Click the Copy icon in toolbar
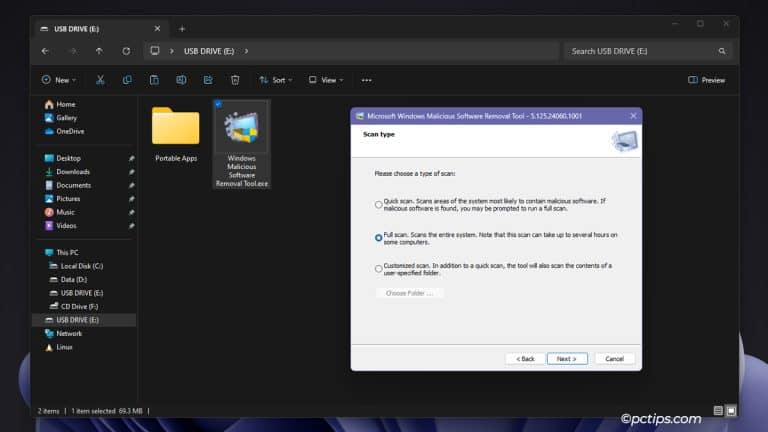 (127, 80)
